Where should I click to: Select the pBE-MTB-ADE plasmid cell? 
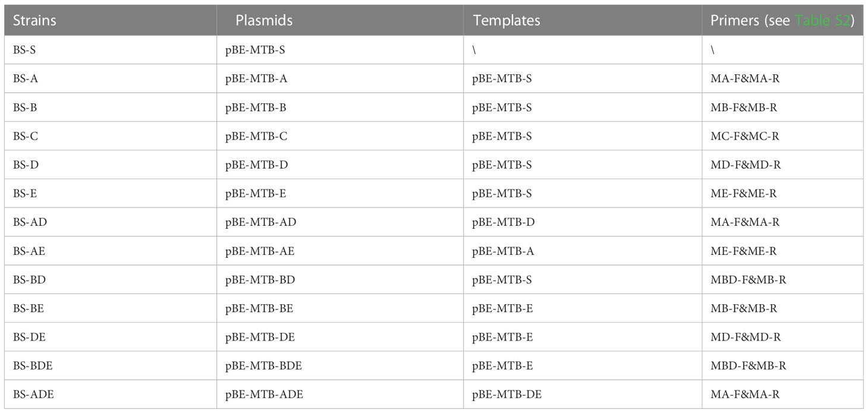(340, 395)
